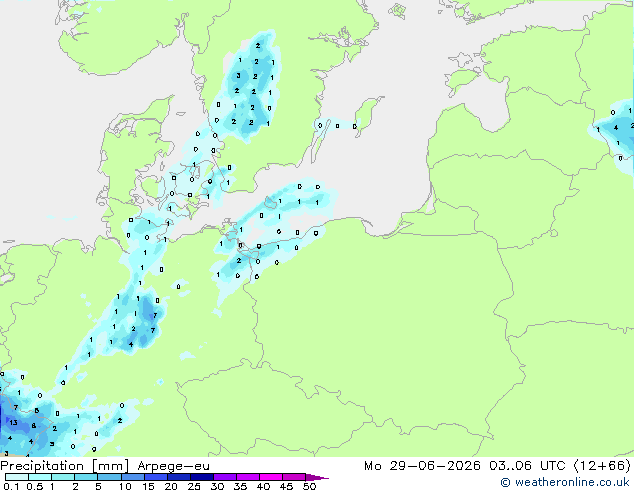Click the 30–35 purple legend swatch
Screen dimensions: 634x490
[225, 477]
